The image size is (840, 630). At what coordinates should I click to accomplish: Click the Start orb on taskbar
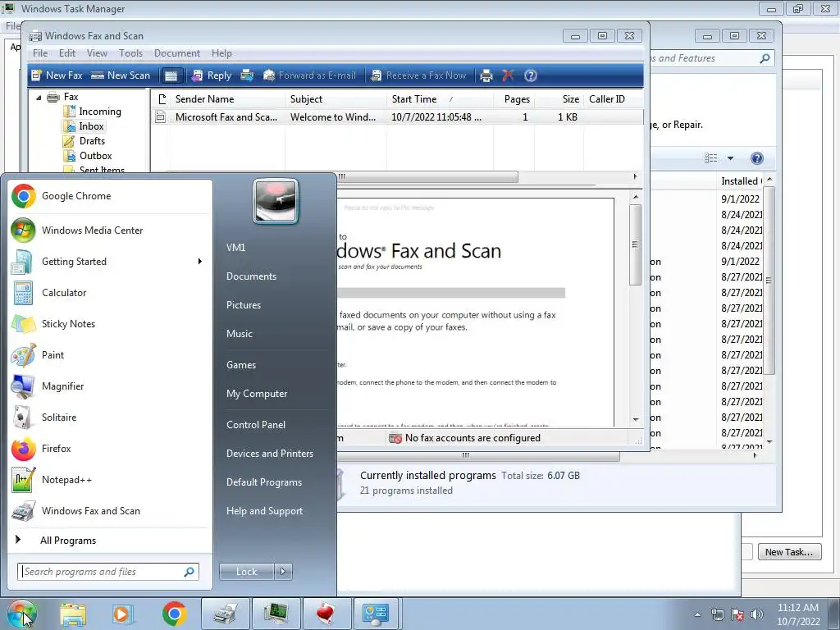point(22,614)
